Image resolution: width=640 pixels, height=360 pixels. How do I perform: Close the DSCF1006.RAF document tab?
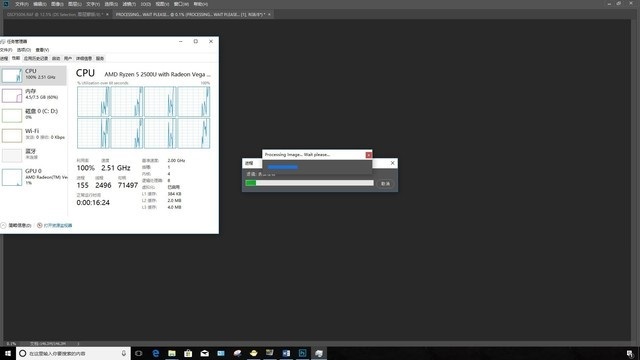pos(107,14)
